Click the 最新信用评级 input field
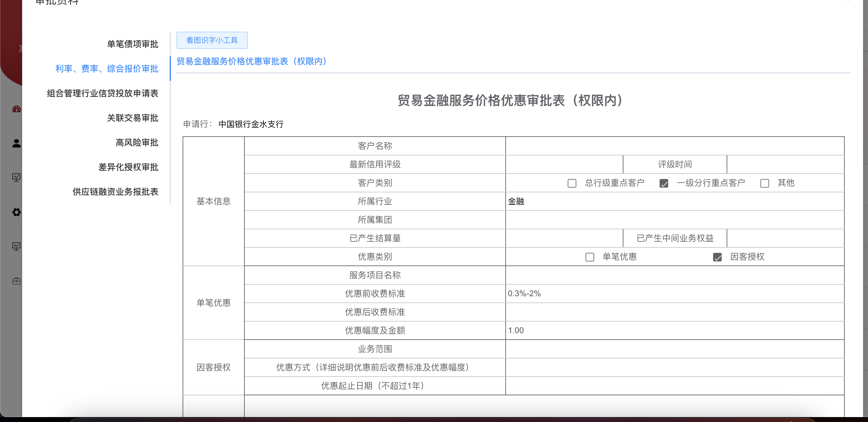The image size is (868, 422). 564,165
